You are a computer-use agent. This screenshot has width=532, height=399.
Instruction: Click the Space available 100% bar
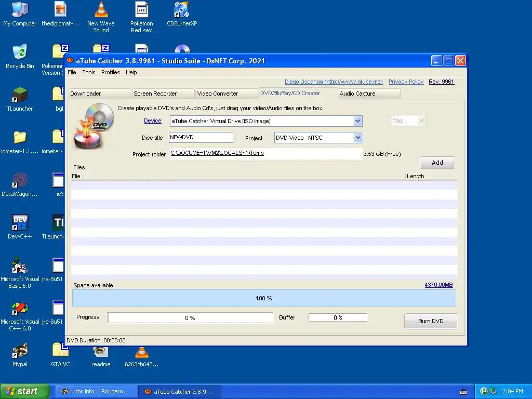pos(264,298)
